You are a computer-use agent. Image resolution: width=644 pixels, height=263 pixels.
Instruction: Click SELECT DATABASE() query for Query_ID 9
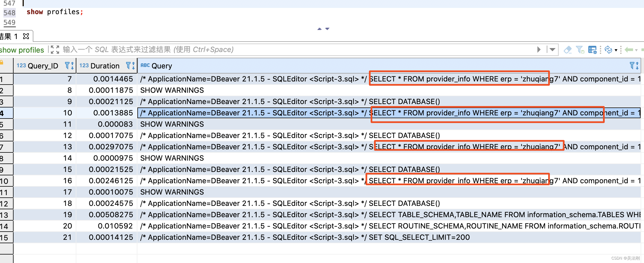pos(389,102)
